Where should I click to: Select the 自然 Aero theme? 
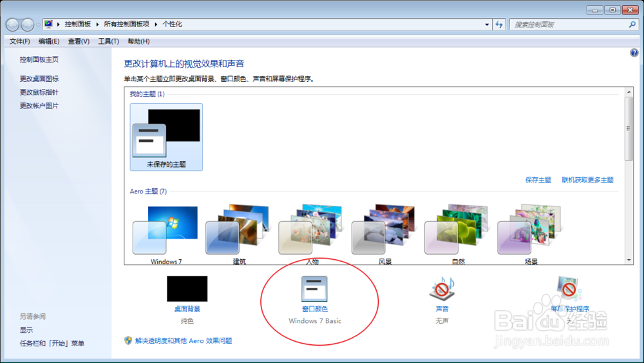click(x=457, y=234)
